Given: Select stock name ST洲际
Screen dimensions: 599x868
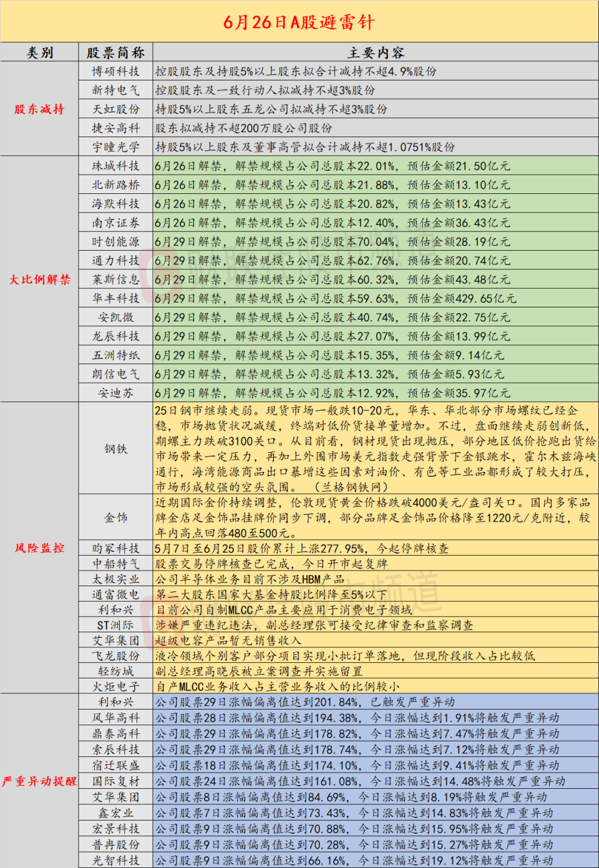Looking at the screenshot, I should pos(116,625).
